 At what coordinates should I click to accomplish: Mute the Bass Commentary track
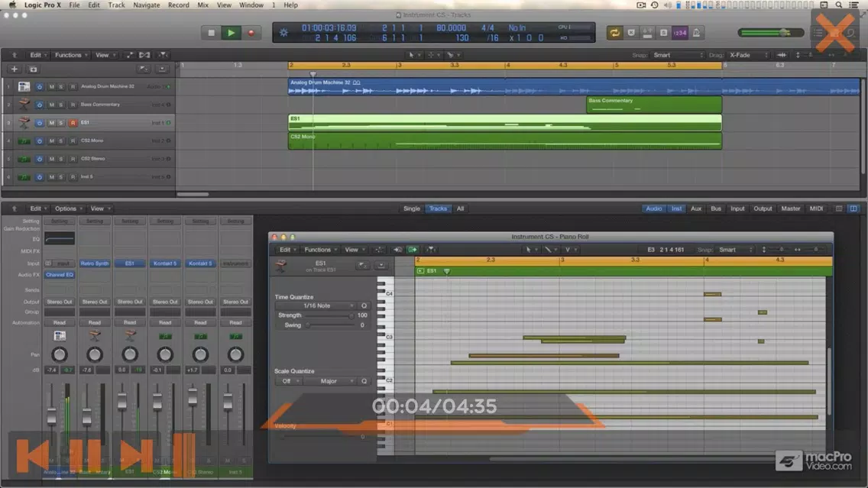pyautogui.click(x=51, y=105)
